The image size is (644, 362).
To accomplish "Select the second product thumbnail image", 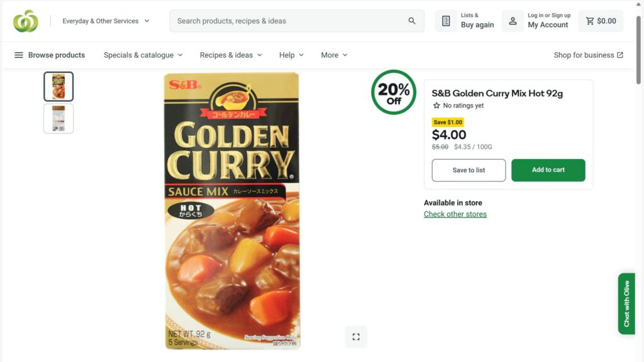I will [x=58, y=118].
